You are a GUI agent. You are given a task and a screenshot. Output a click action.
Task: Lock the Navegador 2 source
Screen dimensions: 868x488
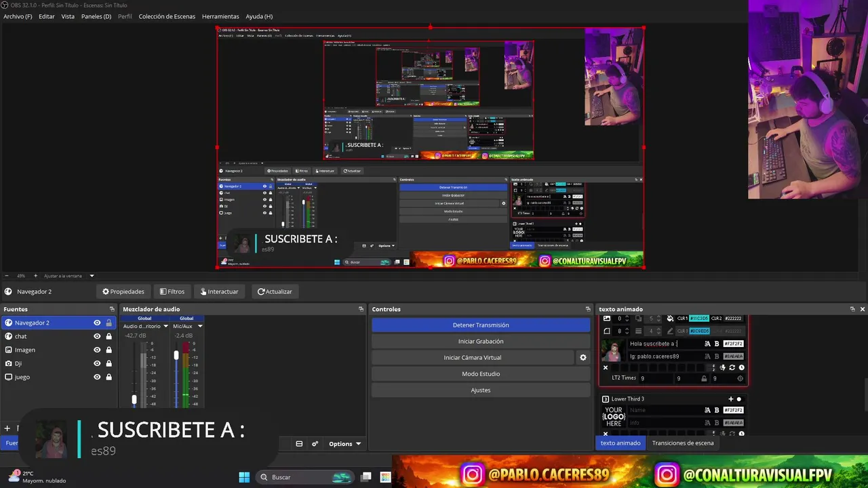[x=108, y=323]
